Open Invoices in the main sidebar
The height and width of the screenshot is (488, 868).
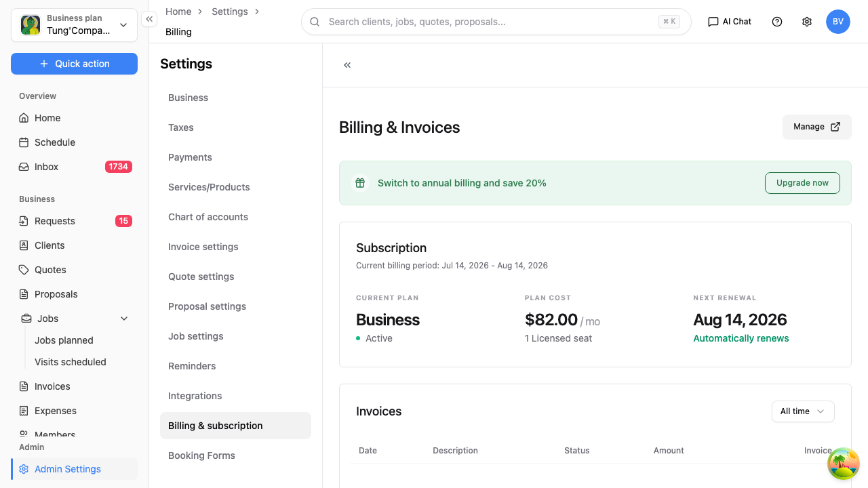point(74,386)
